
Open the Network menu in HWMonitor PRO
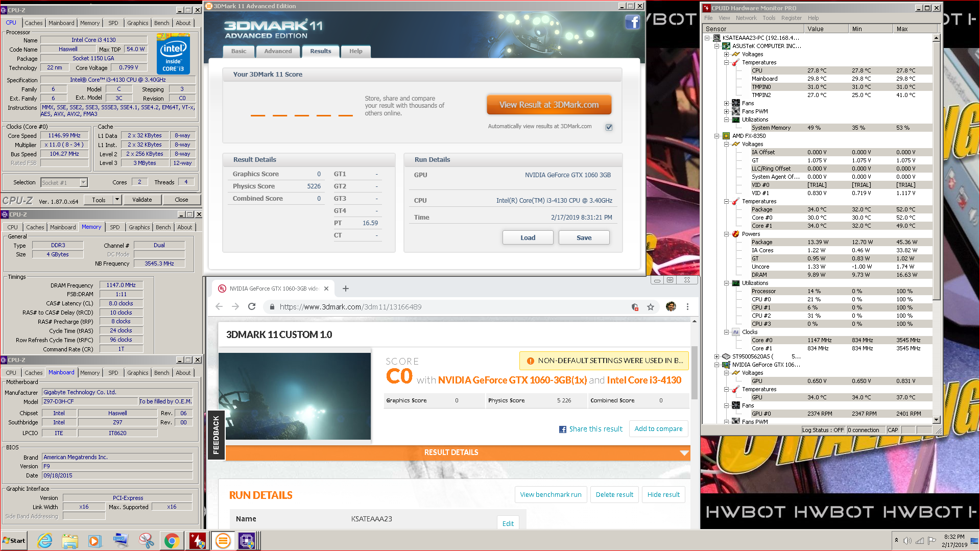(746, 18)
